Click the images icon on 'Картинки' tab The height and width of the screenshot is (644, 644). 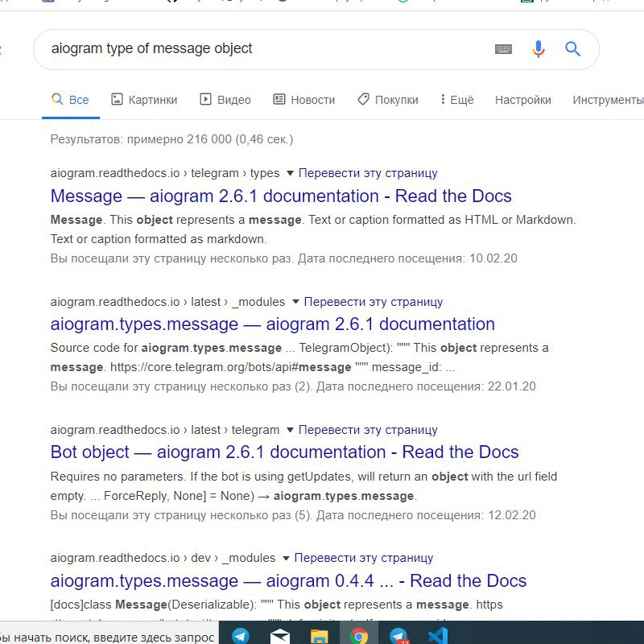(117, 99)
